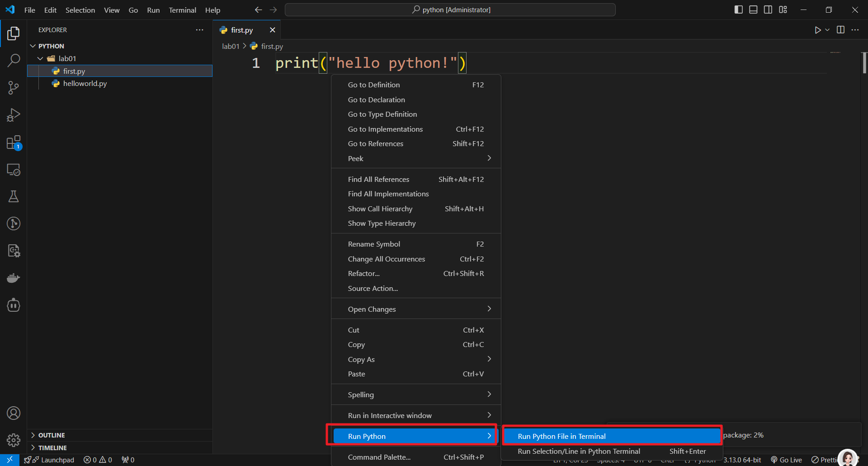
Task: Click Find All References entry
Action: click(x=416, y=179)
